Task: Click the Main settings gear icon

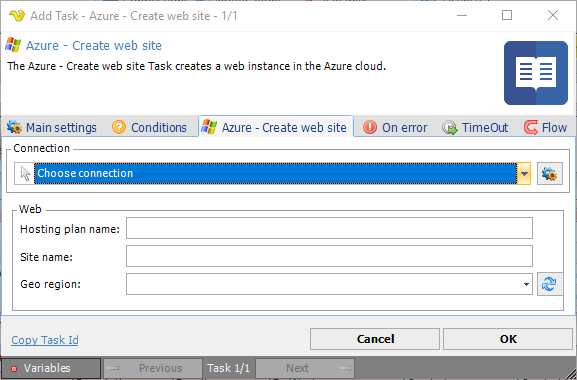Action: point(14,127)
